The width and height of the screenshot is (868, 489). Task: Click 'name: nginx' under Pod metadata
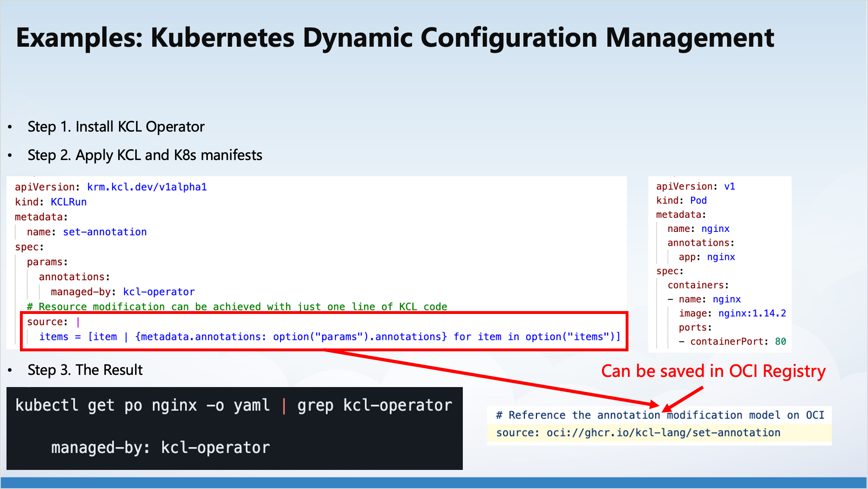698,229
